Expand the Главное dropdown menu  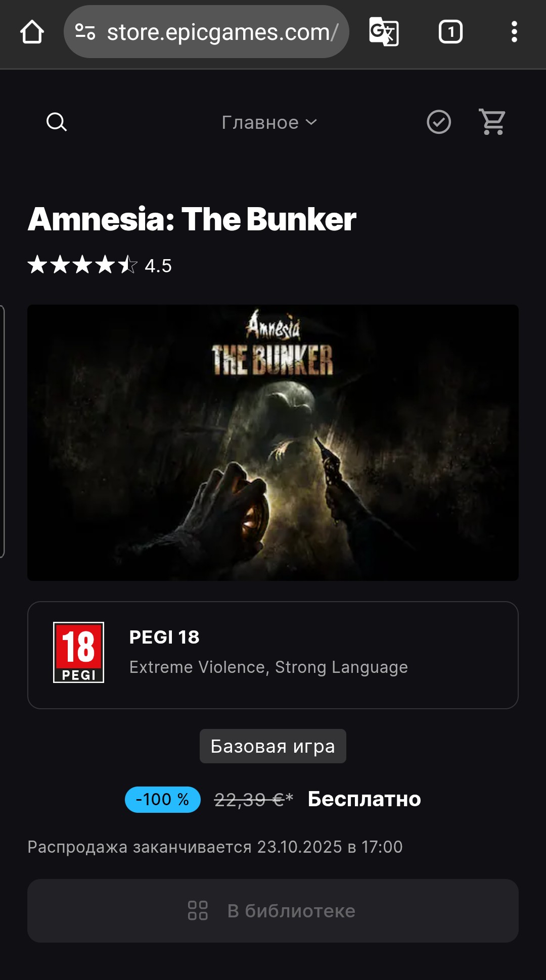point(269,122)
